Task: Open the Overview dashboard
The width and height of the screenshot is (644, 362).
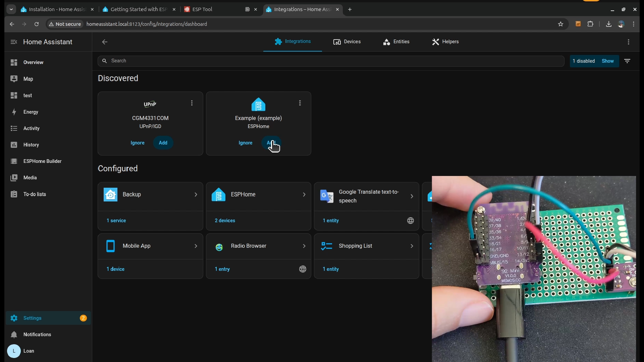Action: pyautogui.click(x=48, y=62)
